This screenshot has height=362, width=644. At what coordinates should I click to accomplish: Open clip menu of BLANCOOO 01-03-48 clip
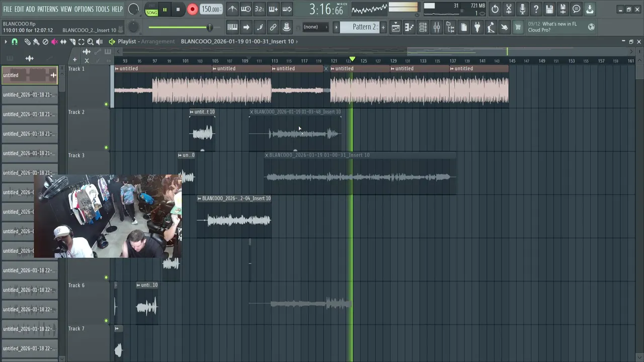(x=252, y=112)
